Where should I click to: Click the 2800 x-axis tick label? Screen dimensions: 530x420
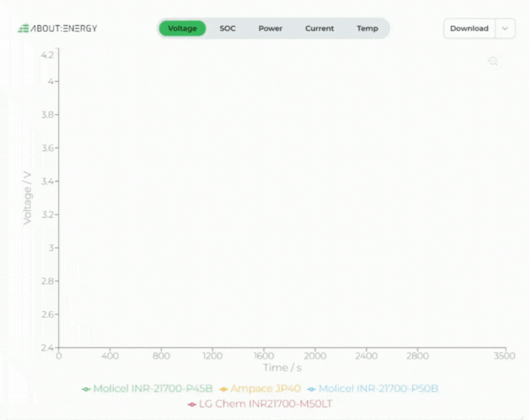coord(417,356)
